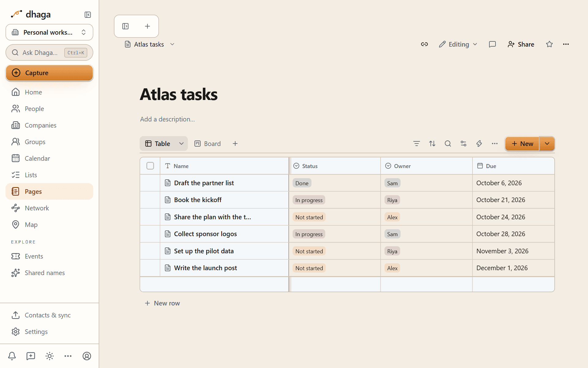Add a New row below table
This screenshot has width=588, height=368.
pyautogui.click(x=162, y=303)
